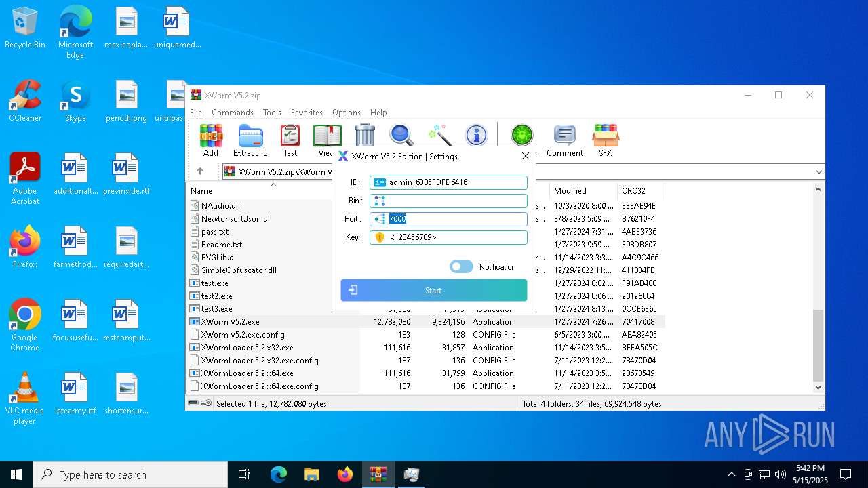This screenshot has height=488, width=868.
Task: Click the ID input field
Action: pyautogui.click(x=448, y=182)
